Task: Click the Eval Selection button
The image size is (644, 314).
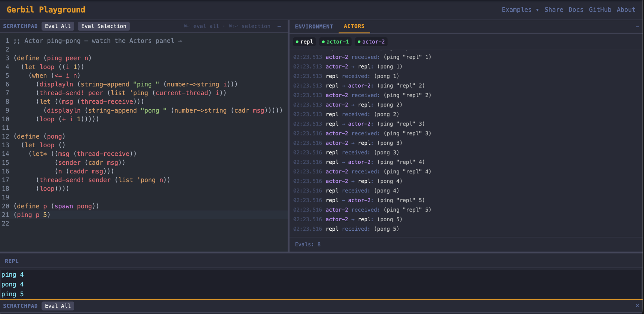Action: click(x=104, y=26)
